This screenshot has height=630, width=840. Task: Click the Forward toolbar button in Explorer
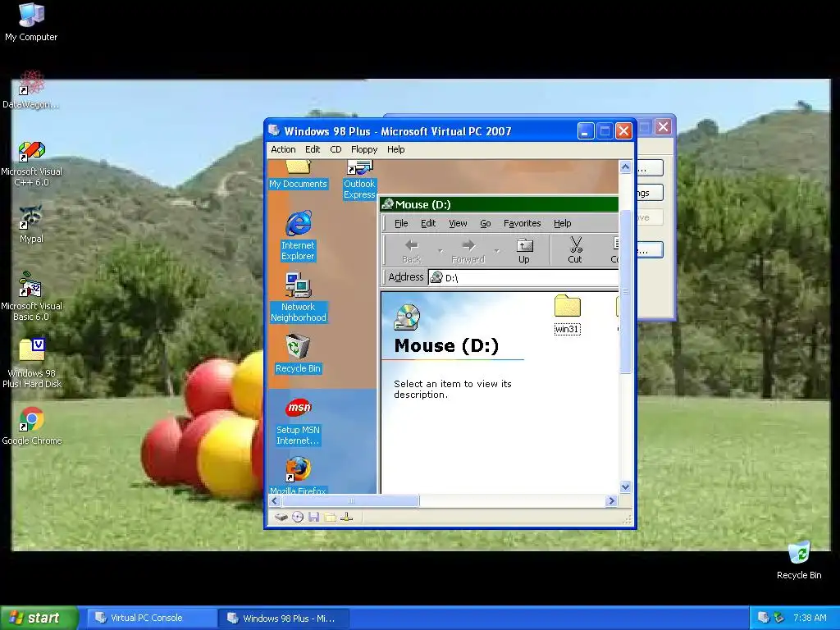tap(468, 251)
